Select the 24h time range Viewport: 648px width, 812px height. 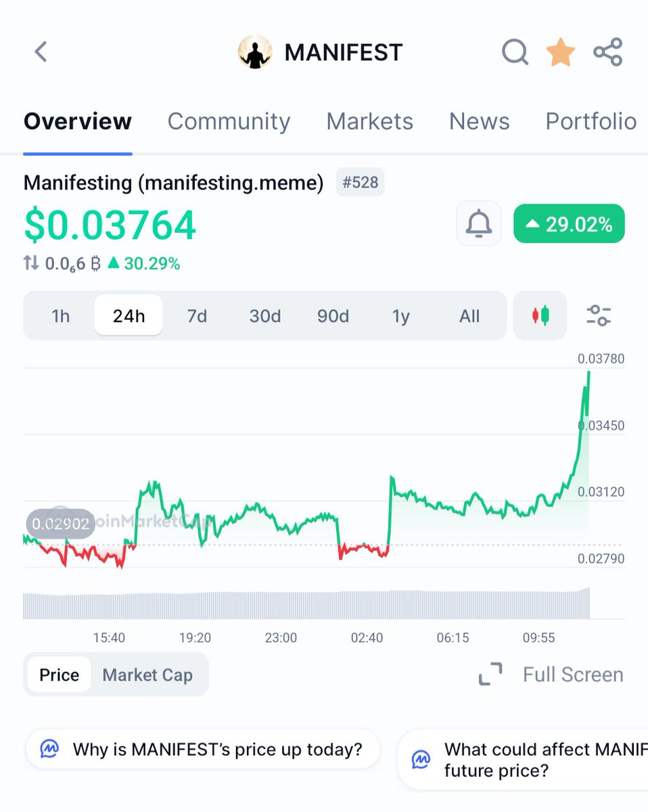click(129, 316)
